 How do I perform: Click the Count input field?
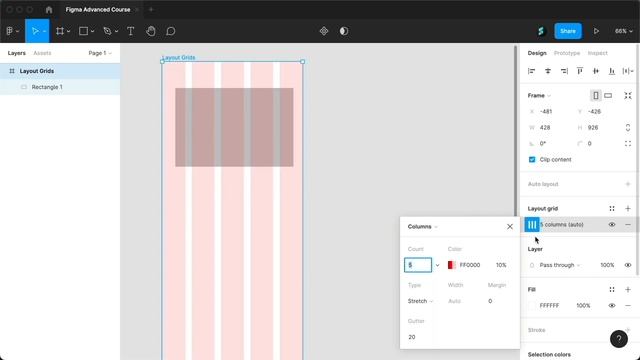[418, 265]
